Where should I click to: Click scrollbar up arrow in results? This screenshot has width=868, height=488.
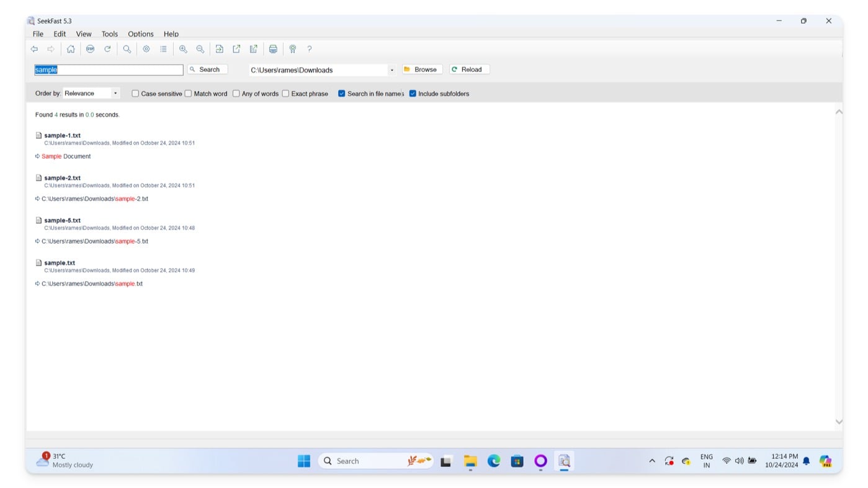[x=839, y=112]
